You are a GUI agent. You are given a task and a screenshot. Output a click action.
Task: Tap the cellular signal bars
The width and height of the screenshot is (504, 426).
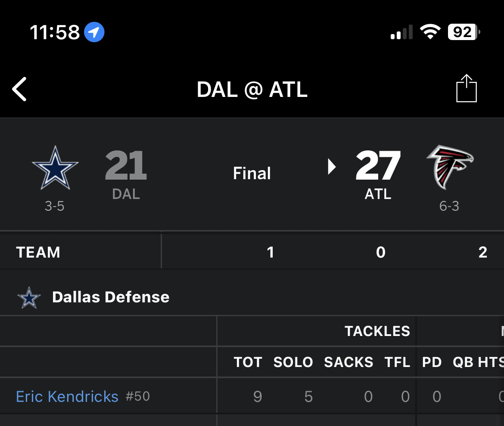[x=401, y=33]
